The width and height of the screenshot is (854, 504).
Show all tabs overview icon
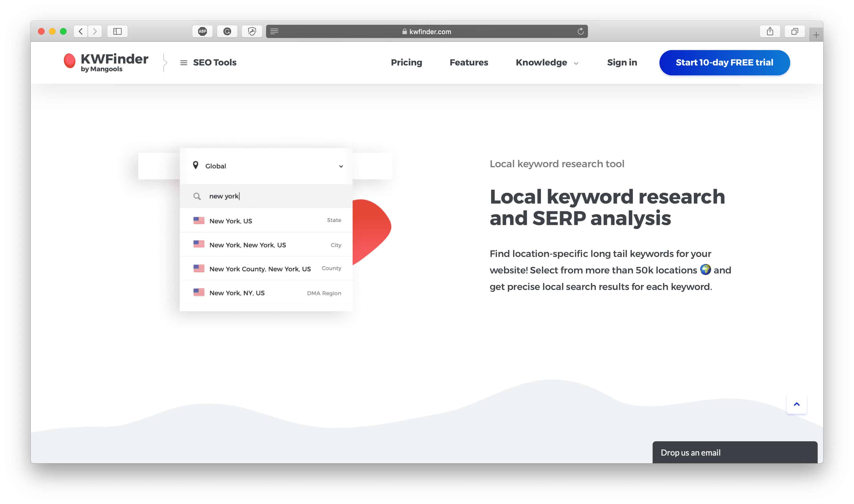795,31
